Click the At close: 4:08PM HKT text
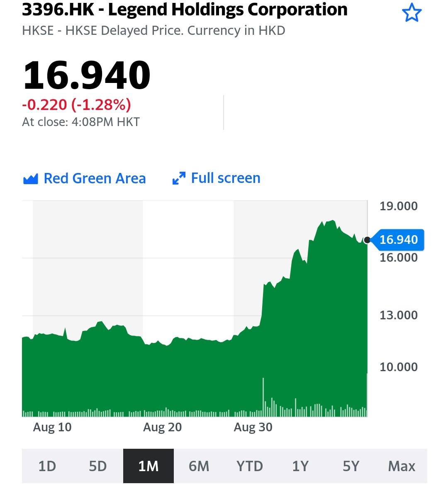 click(81, 122)
